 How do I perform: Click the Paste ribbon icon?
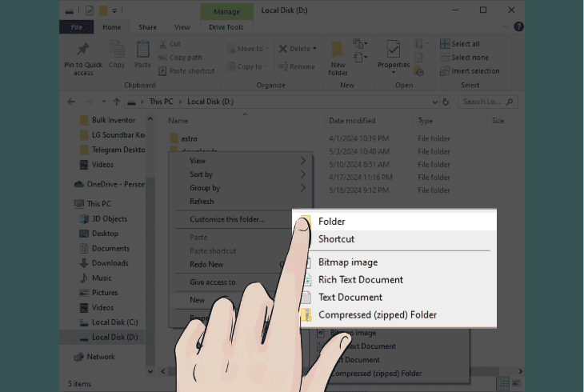click(x=142, y=50)
